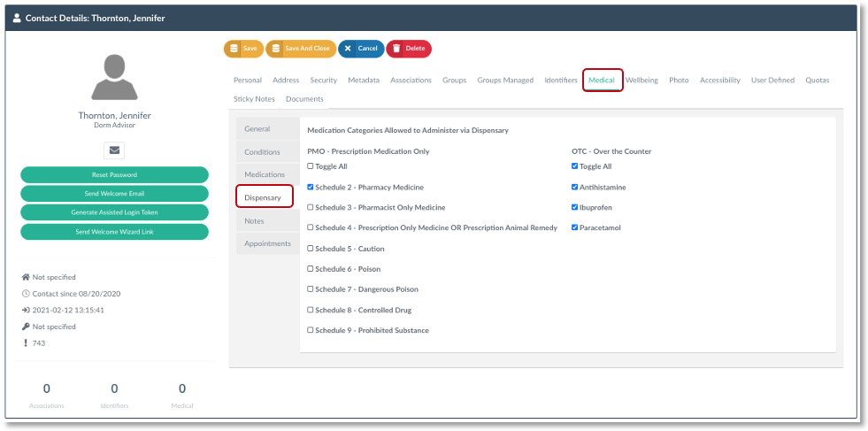Viewport: 868px width, 431px height.
Task: Open the User Defined tab
Action: coord(772,81)
